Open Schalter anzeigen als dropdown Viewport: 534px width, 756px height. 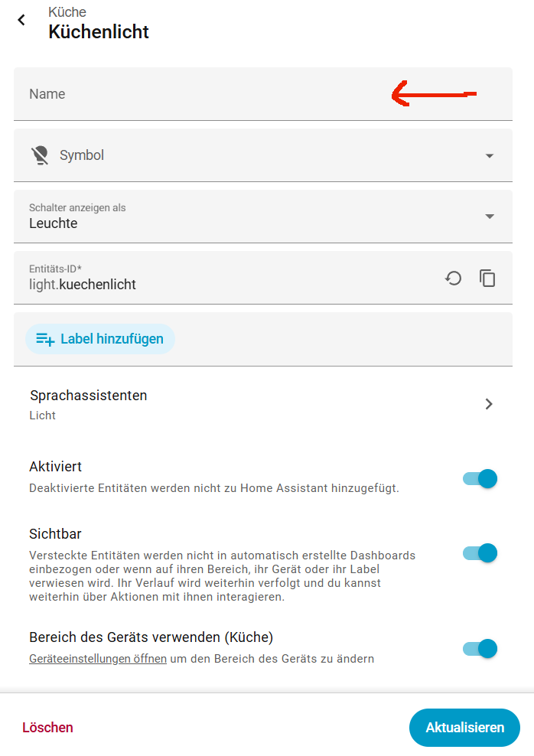tap(263, 217)
